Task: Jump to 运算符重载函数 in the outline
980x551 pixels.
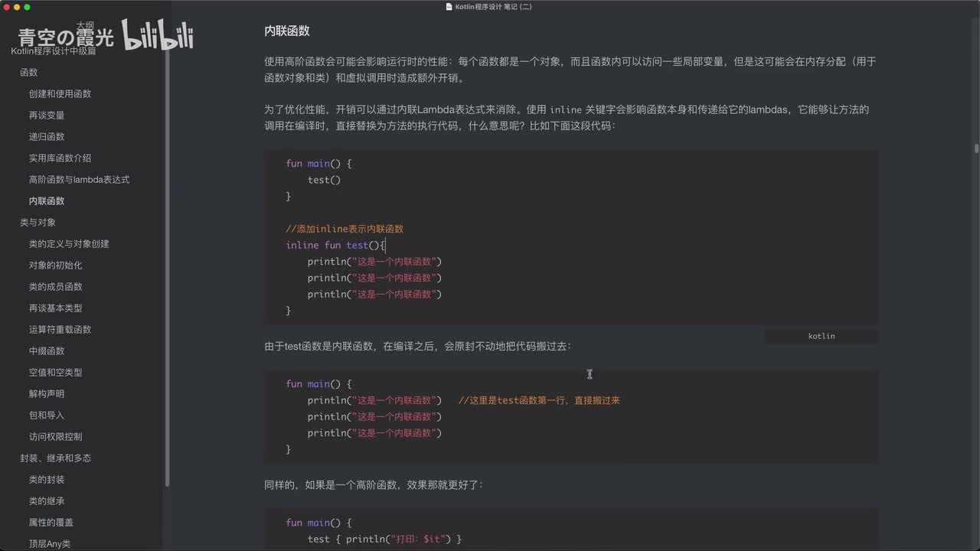Action: [x=60, y=330]
